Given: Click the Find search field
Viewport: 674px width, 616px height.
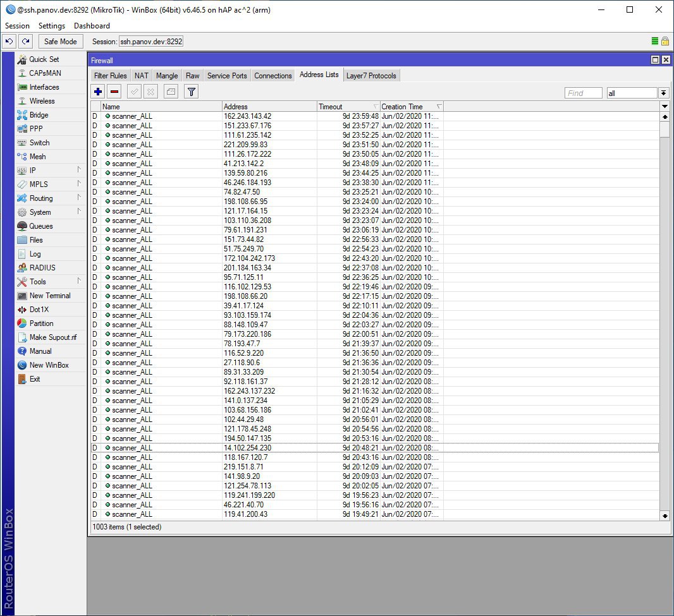Looking at the screenshot, I should click(584, 94).
